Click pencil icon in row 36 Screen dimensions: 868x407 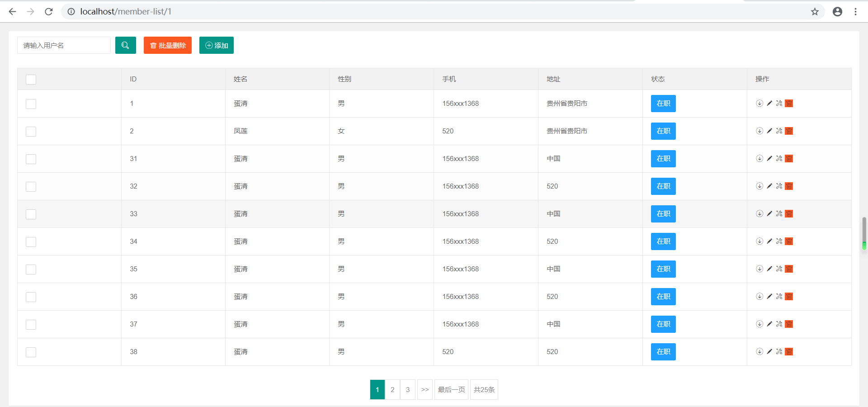(x=769, y=296)
